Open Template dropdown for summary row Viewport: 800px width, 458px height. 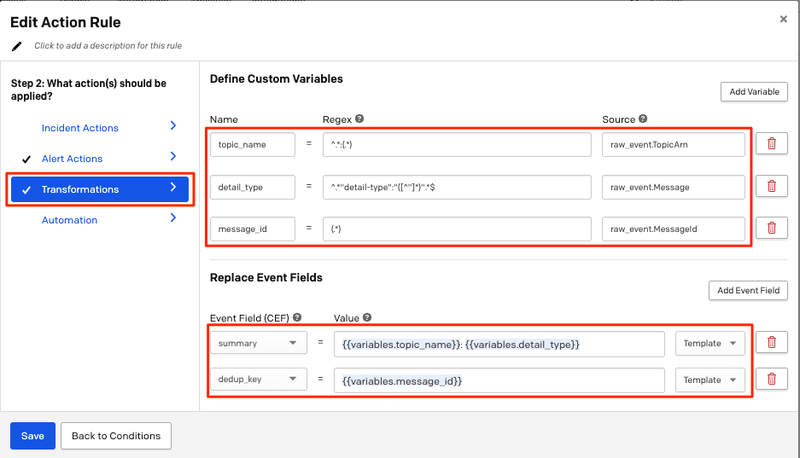[710, 343]
